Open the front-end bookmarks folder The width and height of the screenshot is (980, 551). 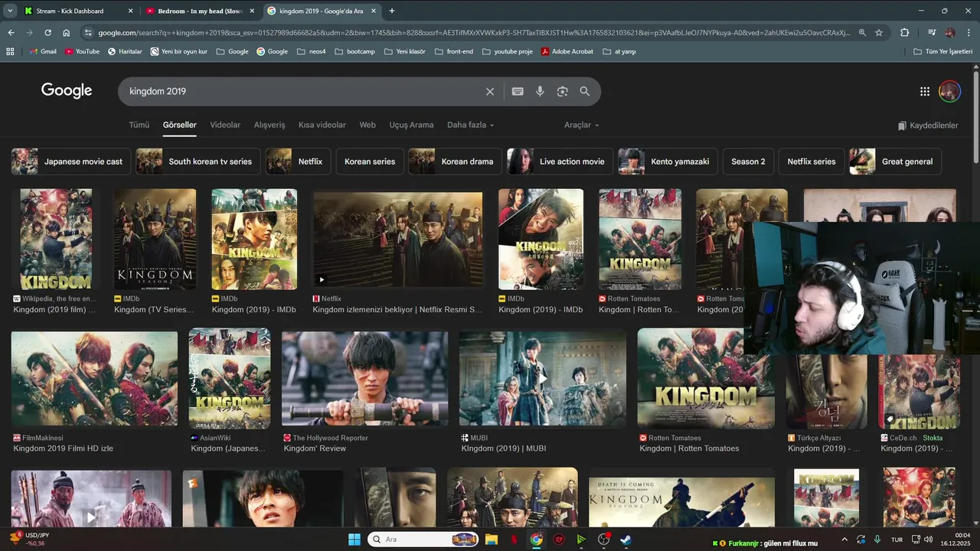pos(455,51)
